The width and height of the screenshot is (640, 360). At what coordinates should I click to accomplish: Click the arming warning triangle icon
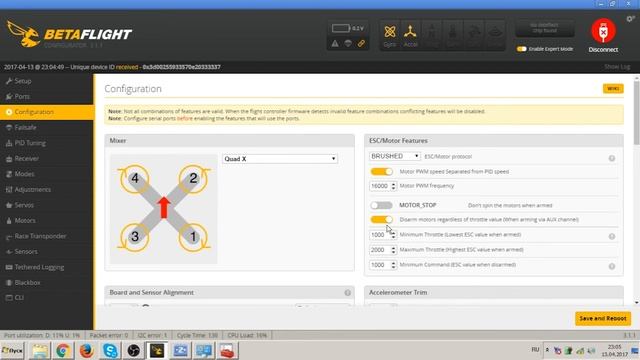[x=335, y=43]
